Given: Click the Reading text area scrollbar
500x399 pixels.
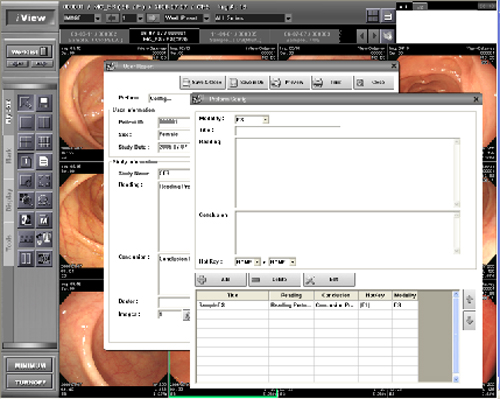Looking at the screenshot, I should [x=457, y=173].
